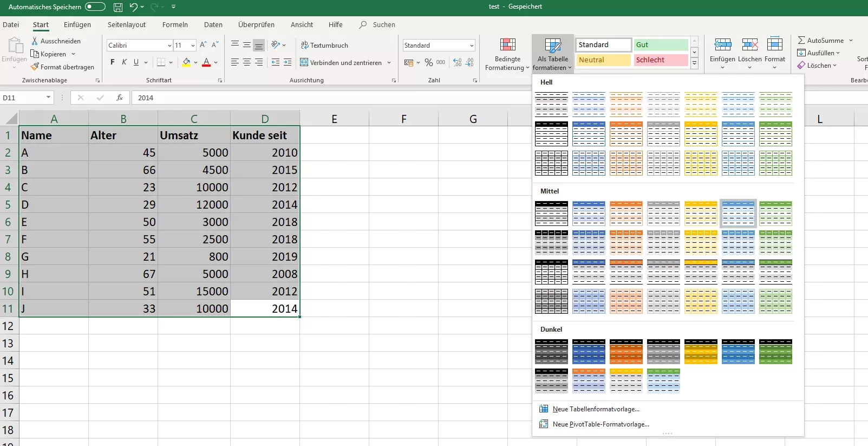Align text right icon

click(x=259, y=62)
